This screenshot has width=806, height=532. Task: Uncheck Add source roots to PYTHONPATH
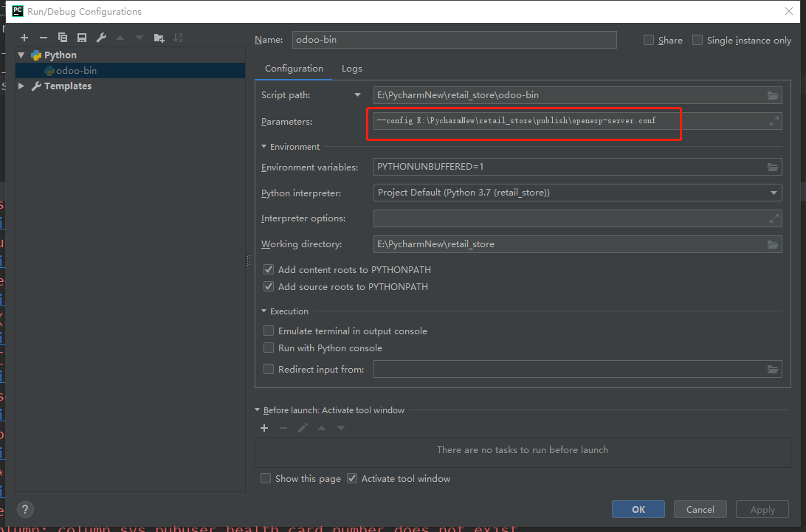pos(269,286)
